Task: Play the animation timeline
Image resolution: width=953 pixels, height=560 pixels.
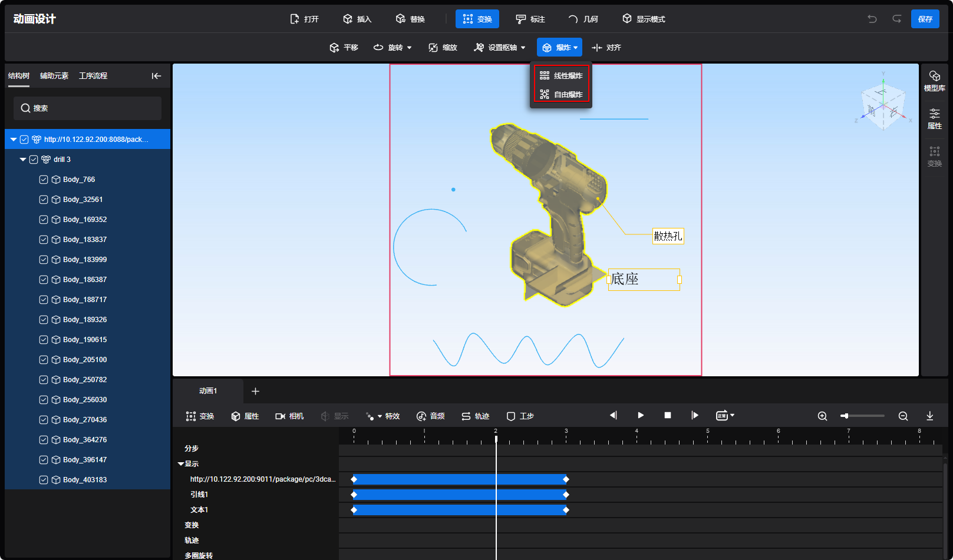Action: coord(641,416)
